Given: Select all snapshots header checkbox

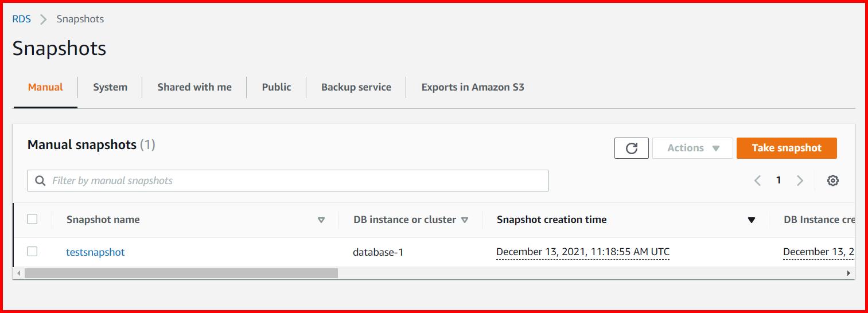Looking at the screenshot, I should click(x=32, y=219).
